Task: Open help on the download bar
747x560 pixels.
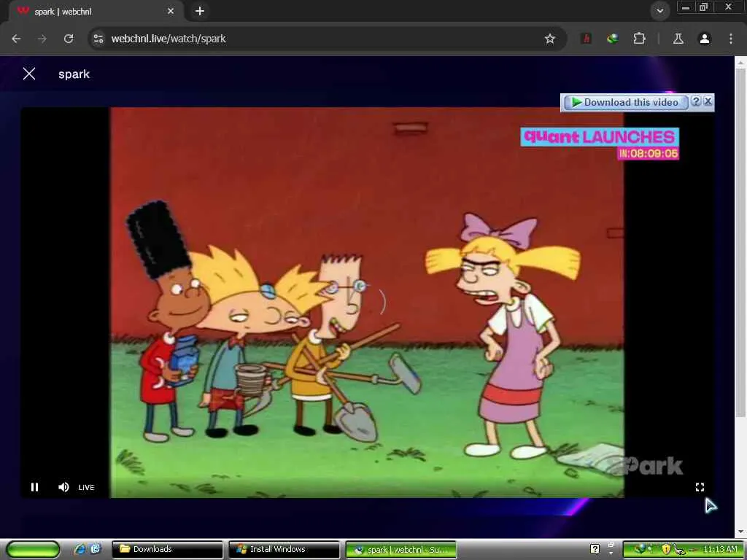Action: tap(696, 101)
